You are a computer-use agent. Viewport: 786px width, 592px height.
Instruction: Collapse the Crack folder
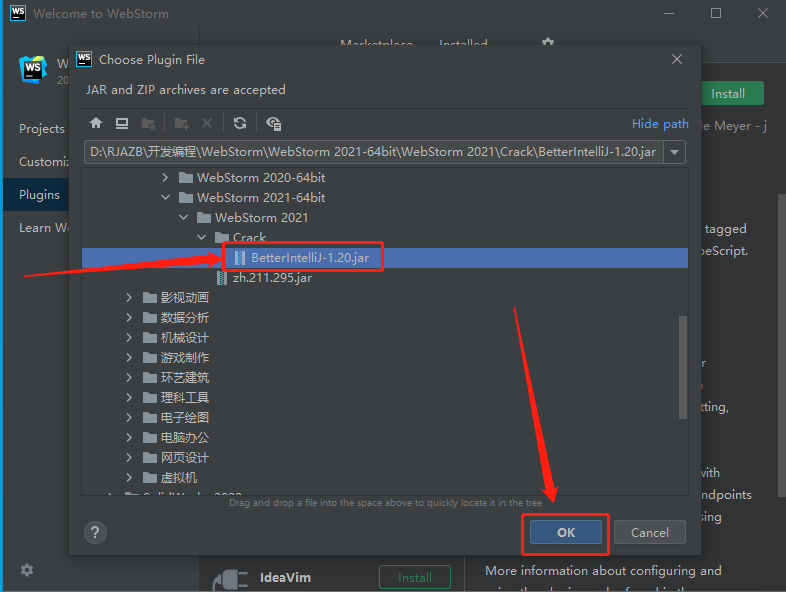point(202,237)
